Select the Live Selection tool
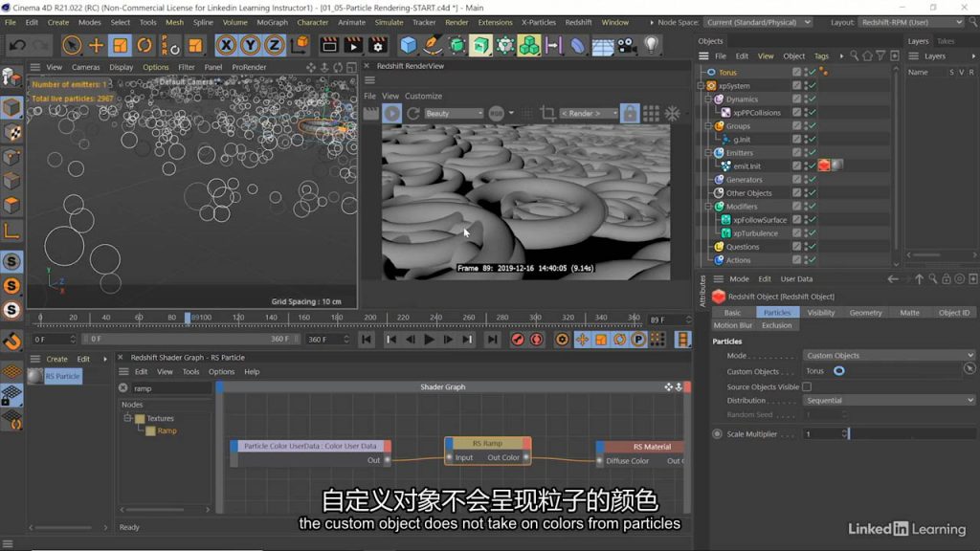The height and width of the screenshot is (551, 980). [x=72, y=45]
